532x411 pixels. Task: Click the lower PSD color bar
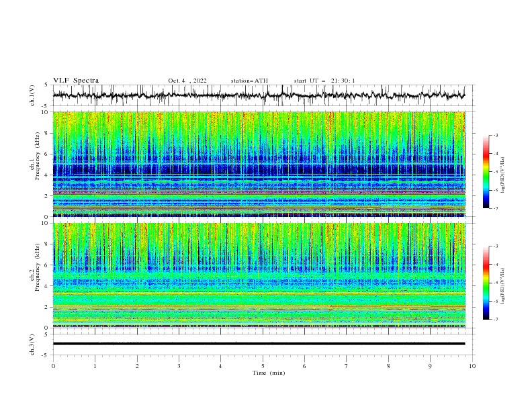tap(486, 283)
